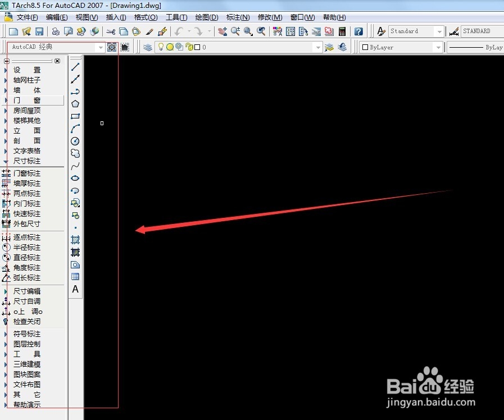504x420 pixels.
Task: Open the undo history dropdown arrow
Action: (x=189, y=31)
